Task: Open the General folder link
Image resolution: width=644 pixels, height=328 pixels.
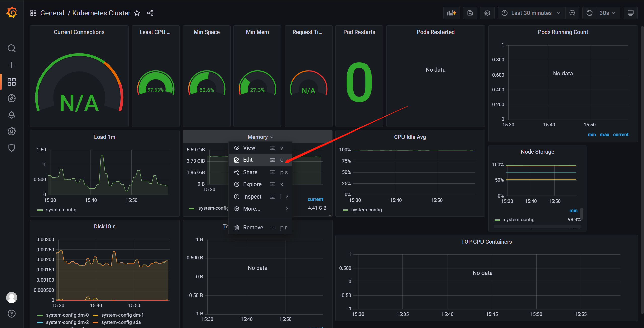Action: point(52,13)
